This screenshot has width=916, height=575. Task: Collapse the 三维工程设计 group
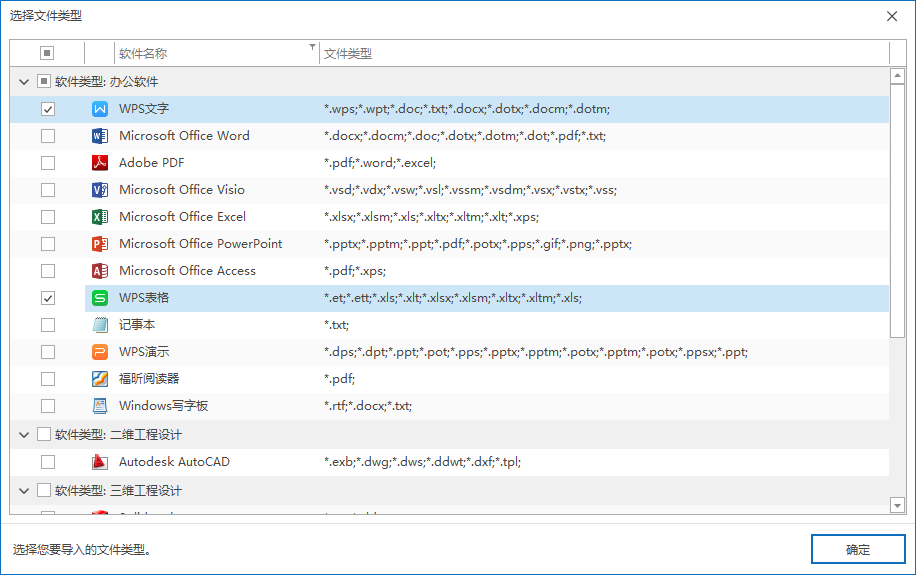click(x=24, y=491)
